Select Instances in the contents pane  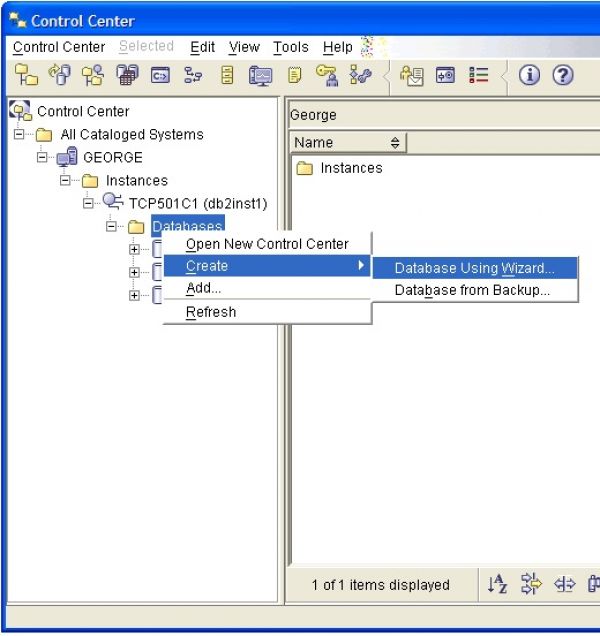coord(351,168)
